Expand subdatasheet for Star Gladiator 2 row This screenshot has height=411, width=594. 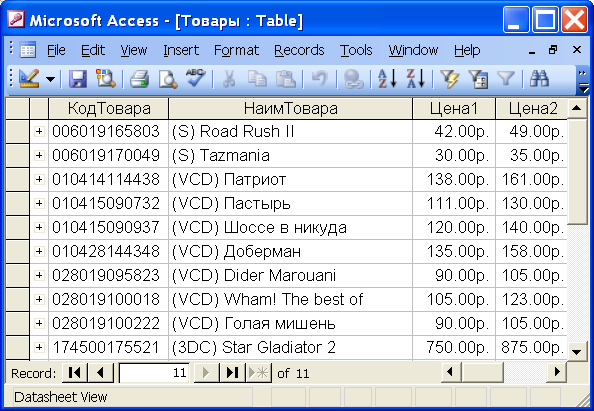pos(39,347)
